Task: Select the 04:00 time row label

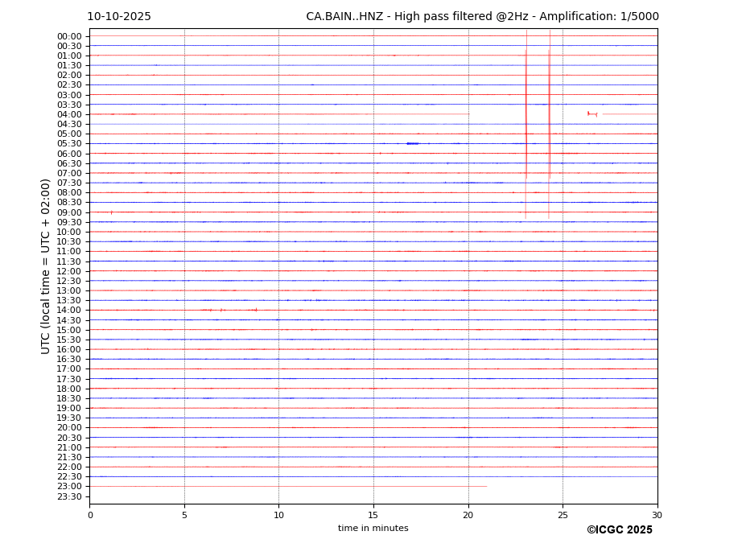Action: tap(69, 114)
